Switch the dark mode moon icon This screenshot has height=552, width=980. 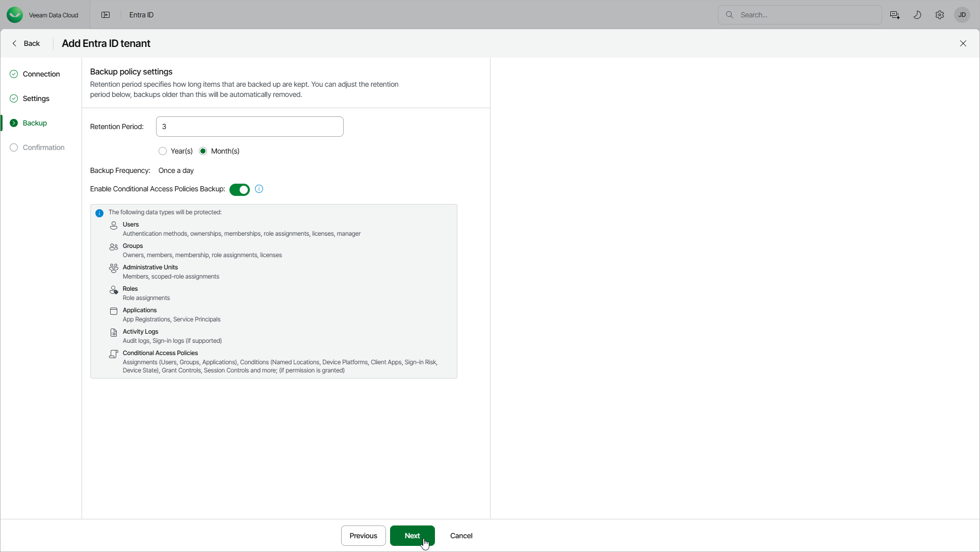pos(917,15)
